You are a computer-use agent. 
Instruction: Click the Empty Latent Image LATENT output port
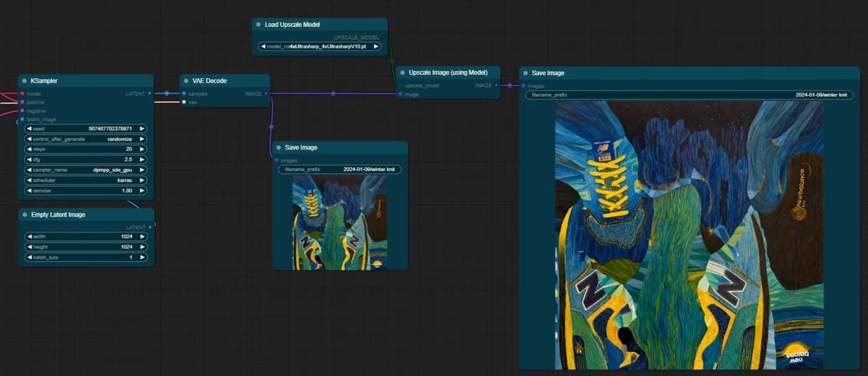pyautogui.click(x=149, y=228)
